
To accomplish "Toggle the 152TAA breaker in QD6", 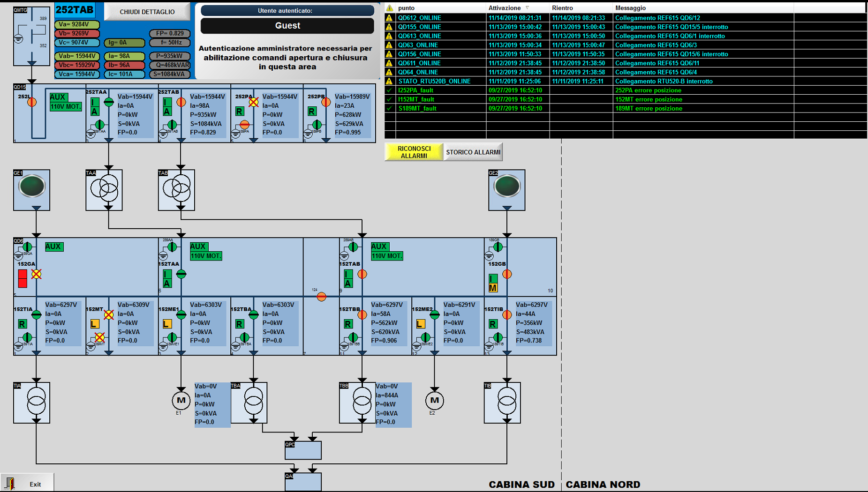I will pyautogui.click(x=181, y=274).
